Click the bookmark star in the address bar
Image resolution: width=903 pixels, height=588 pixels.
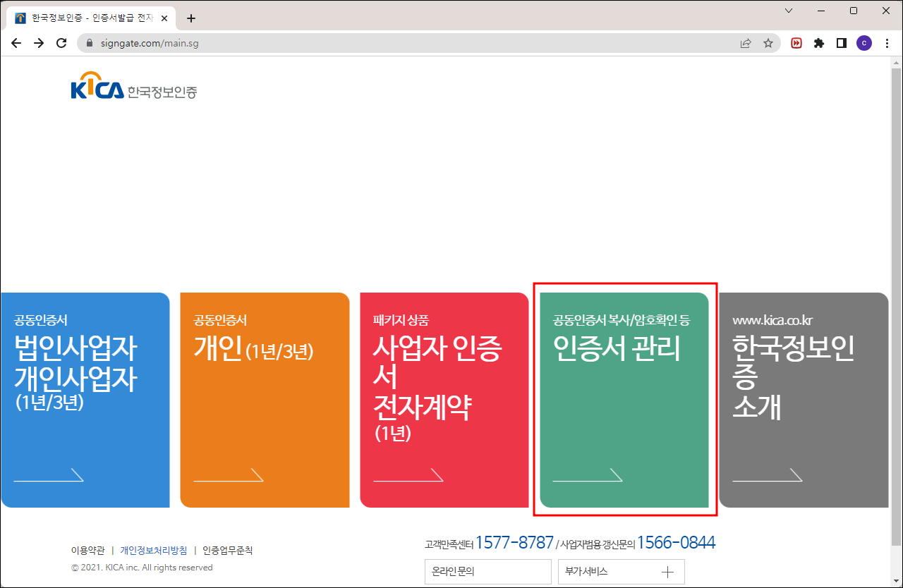(768, 43)
